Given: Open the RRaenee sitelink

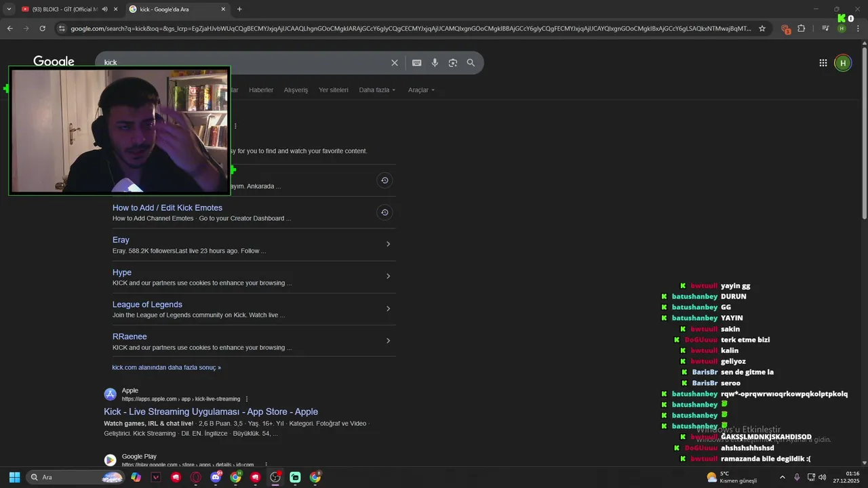Looking at the screenshot, I should (x=130, y=336).
